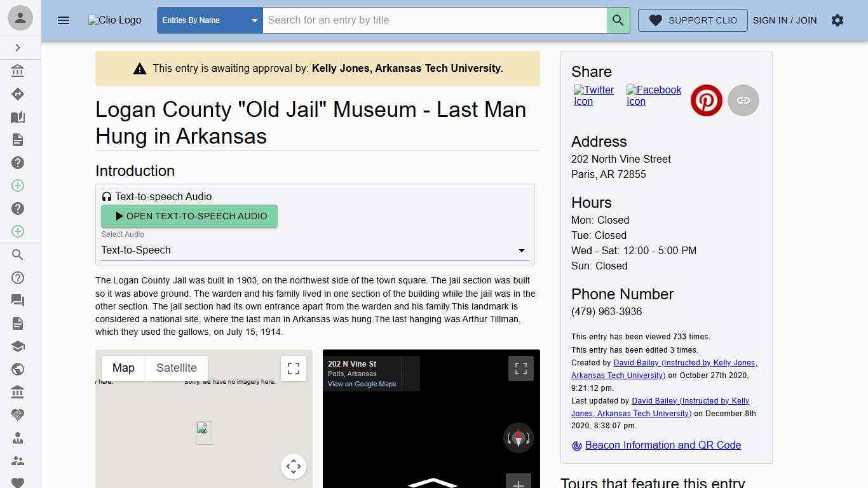This screenshot has width=868, height=488.
Task: Click the globe icon in the sidebar
Action: [17, 369]
